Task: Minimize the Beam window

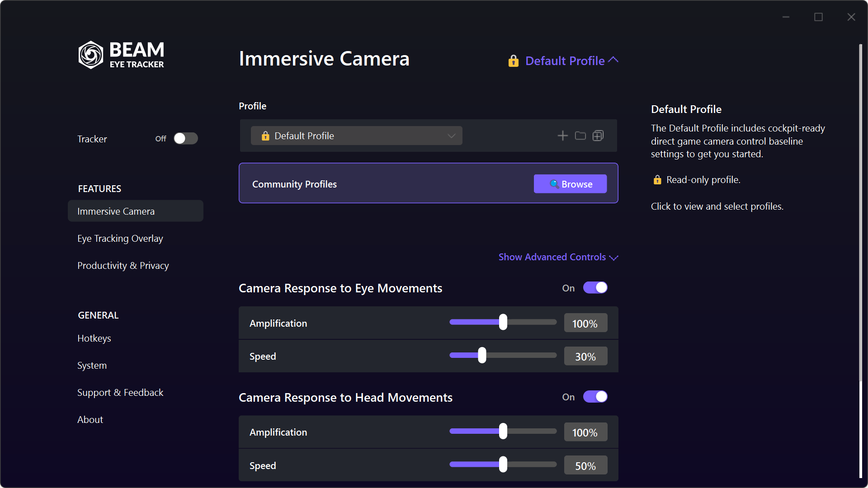Action: point(786,17)
